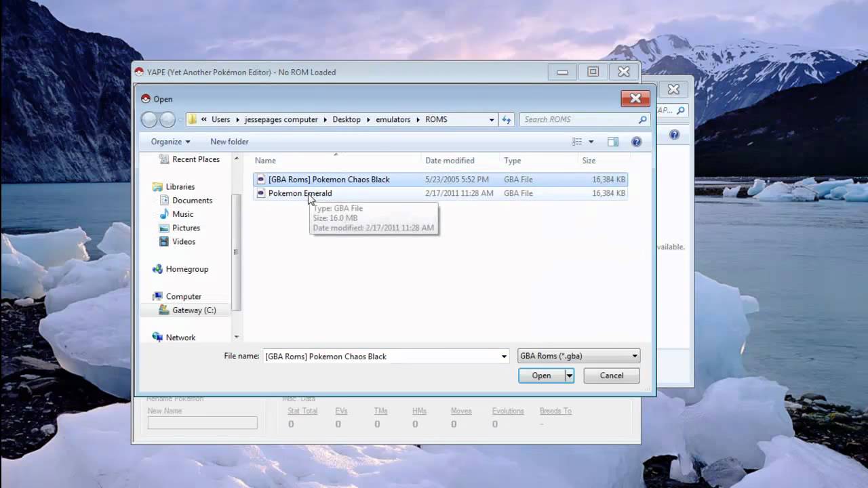The image size is (868, 488).
Task: Open help with the question mark icon
Action: [636, 142]
